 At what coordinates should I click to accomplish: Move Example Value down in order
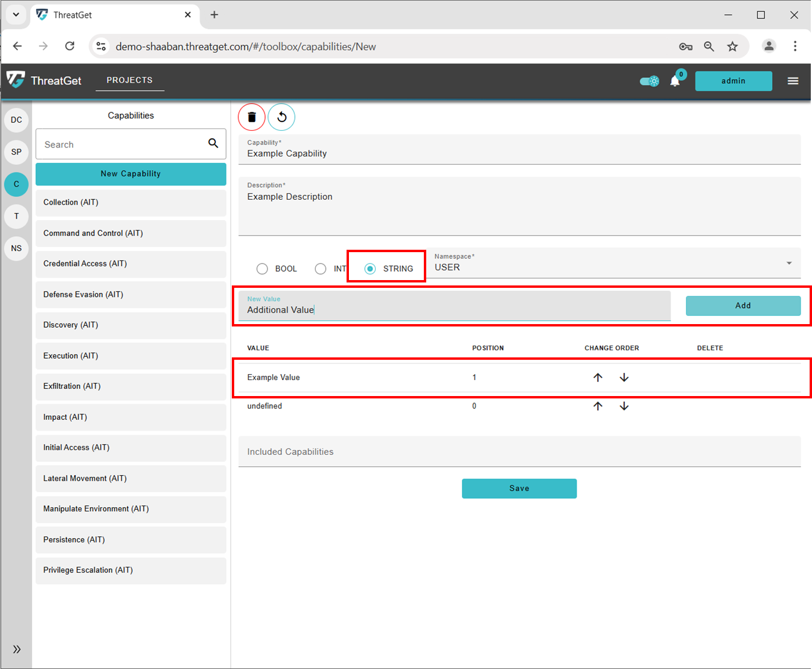click(x=624, y=378)
